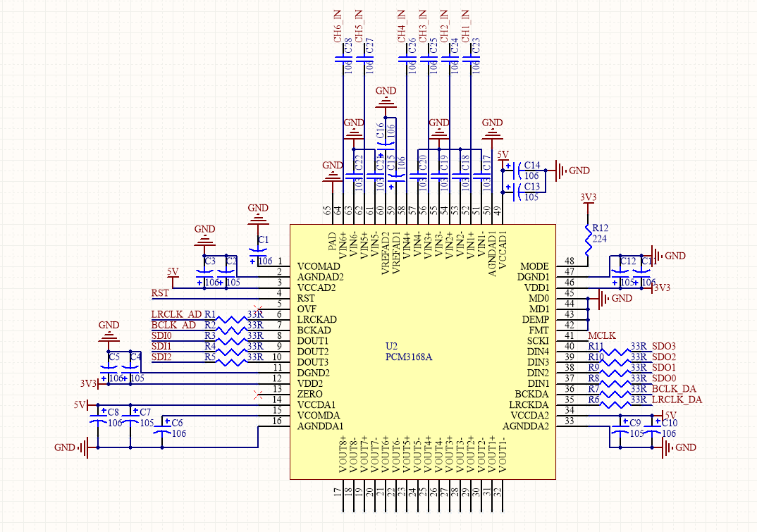Screen dimensions: 757x532
Task: Click the MCLK net label
Action: click(x=601, y=335)
